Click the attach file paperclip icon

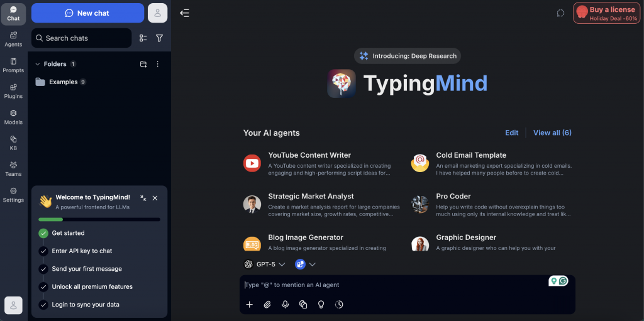(x=267, y=305)
